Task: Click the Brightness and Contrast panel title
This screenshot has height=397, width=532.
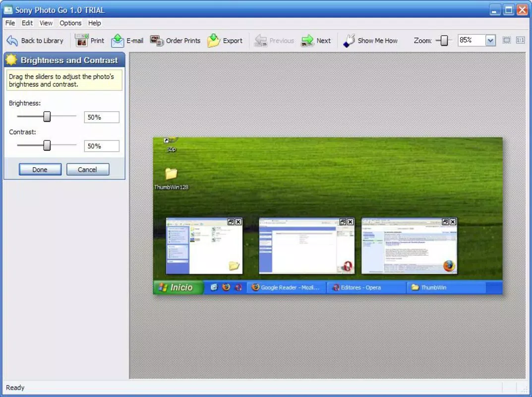Action: 69,60
